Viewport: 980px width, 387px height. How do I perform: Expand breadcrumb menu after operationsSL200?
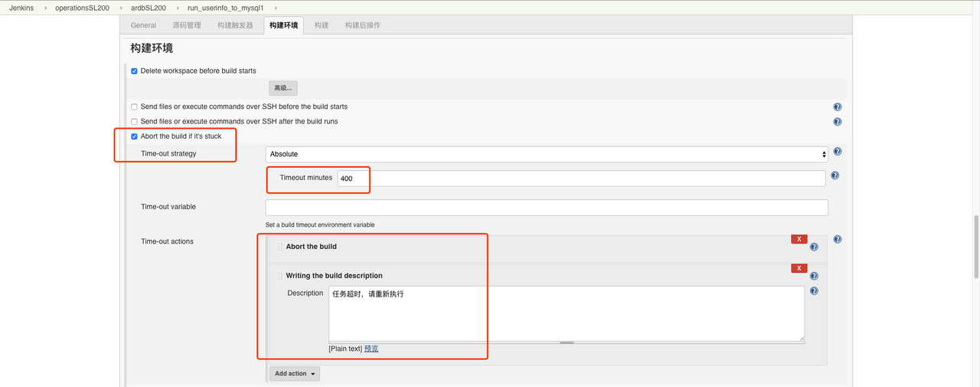120,8
